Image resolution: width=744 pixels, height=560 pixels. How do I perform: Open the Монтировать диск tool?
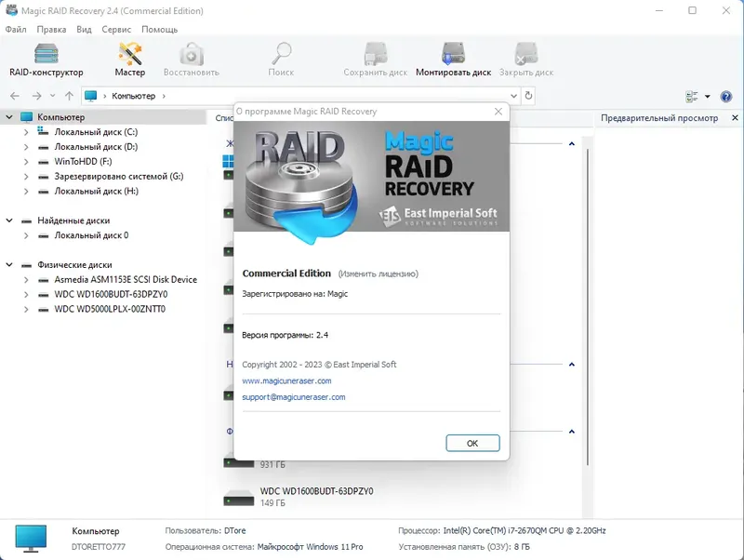point(453,58)
